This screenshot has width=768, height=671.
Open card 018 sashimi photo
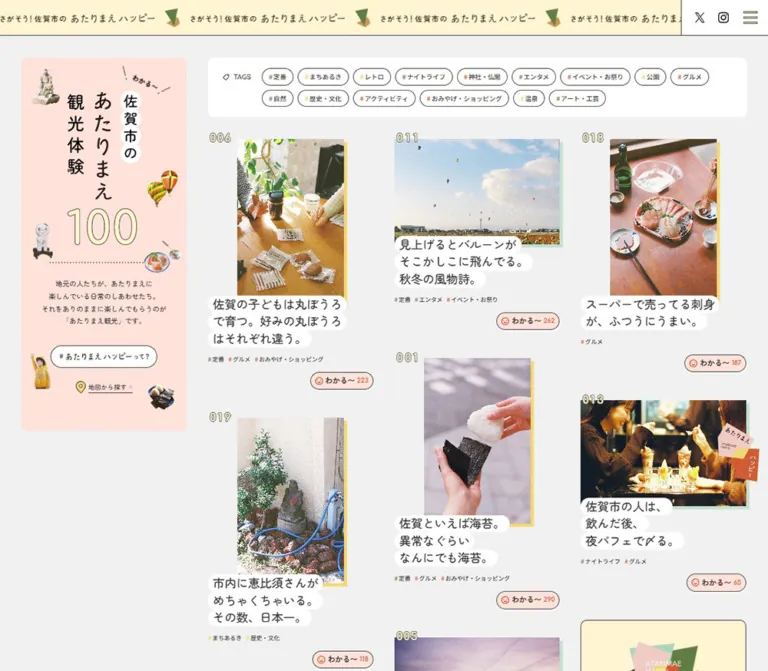click(663, 217)
